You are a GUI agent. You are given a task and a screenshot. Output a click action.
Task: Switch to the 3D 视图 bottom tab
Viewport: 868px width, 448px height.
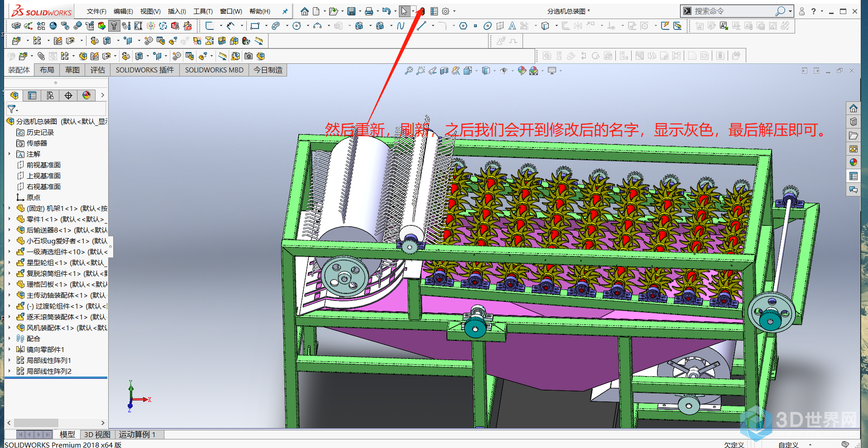(97, 434)
